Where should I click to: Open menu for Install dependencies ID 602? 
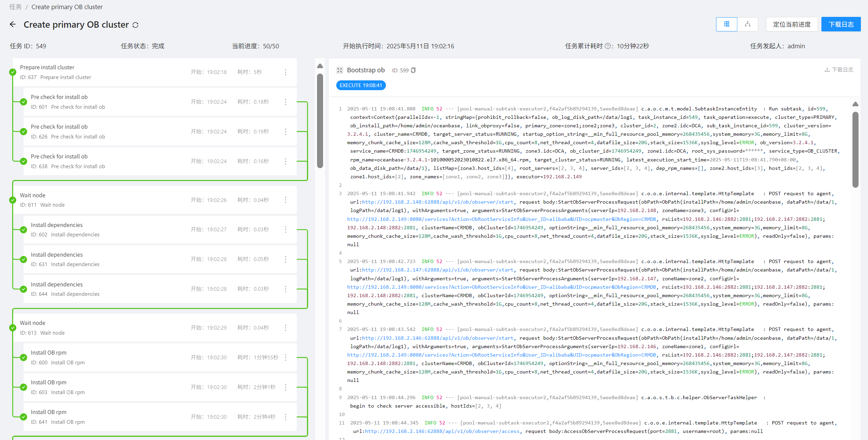pyautogui.click(x=286, y=229)
